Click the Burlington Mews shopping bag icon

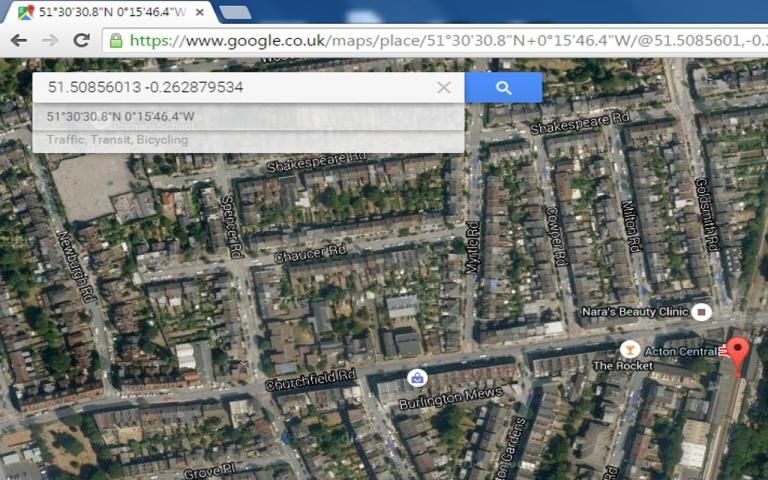[416, 378]
